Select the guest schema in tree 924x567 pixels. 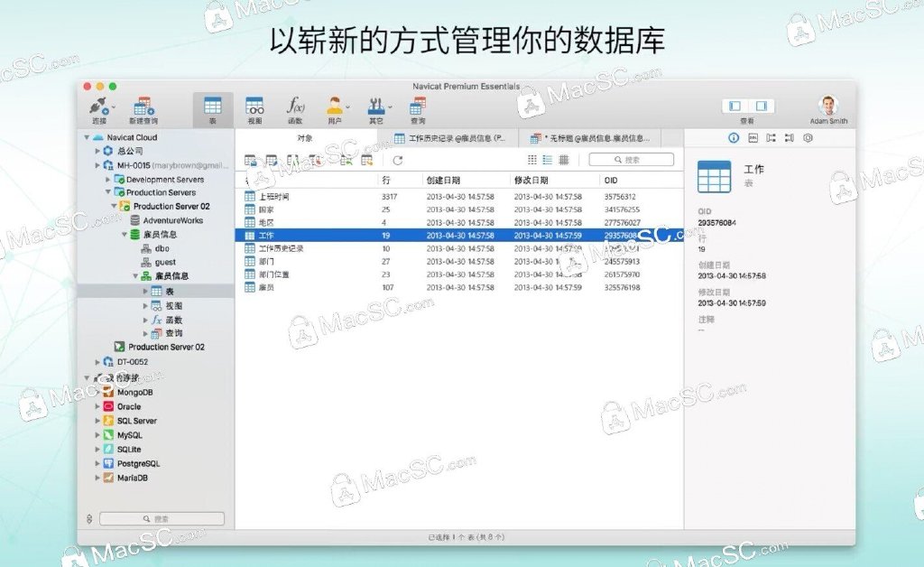(159, 262)
